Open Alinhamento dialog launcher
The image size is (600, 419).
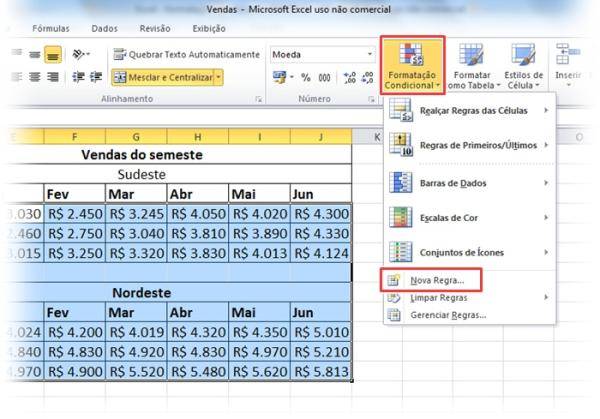(x=259, y=99)
